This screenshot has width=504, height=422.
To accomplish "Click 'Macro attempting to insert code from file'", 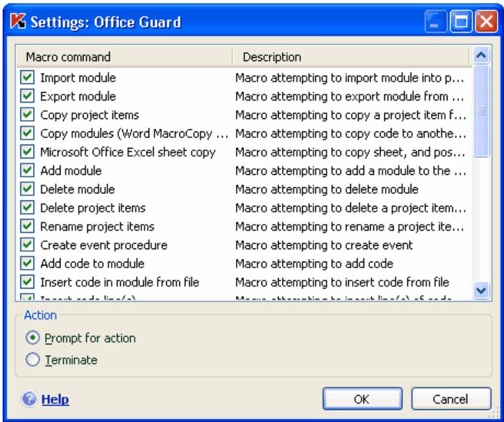I will coord(342,283).
